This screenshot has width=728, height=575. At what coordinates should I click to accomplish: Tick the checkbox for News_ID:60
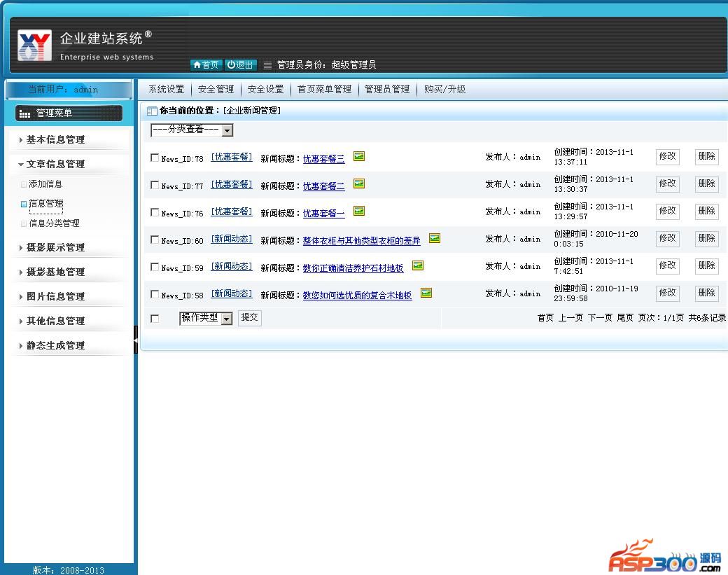(155, 240)
